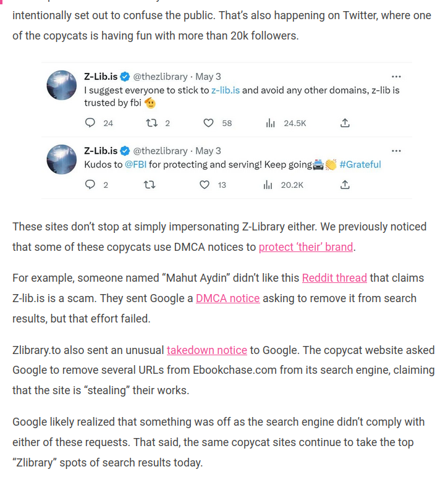Retweet the Kudos to FBI tweet
The image size is (448, 485).
(x=149, y=184)
